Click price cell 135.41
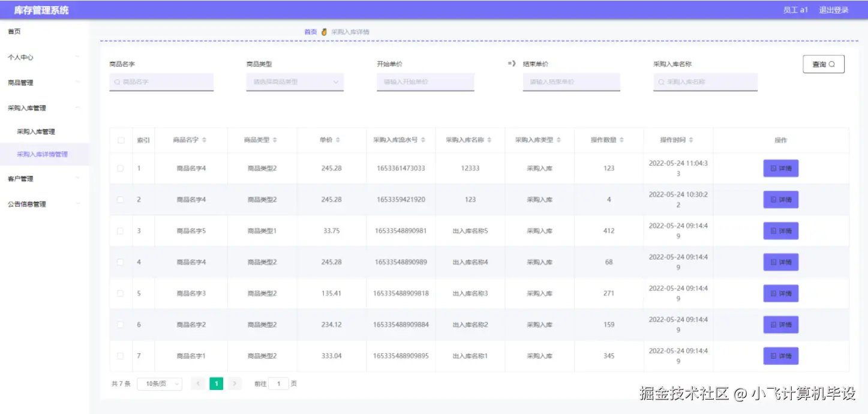 pos(331,293)
